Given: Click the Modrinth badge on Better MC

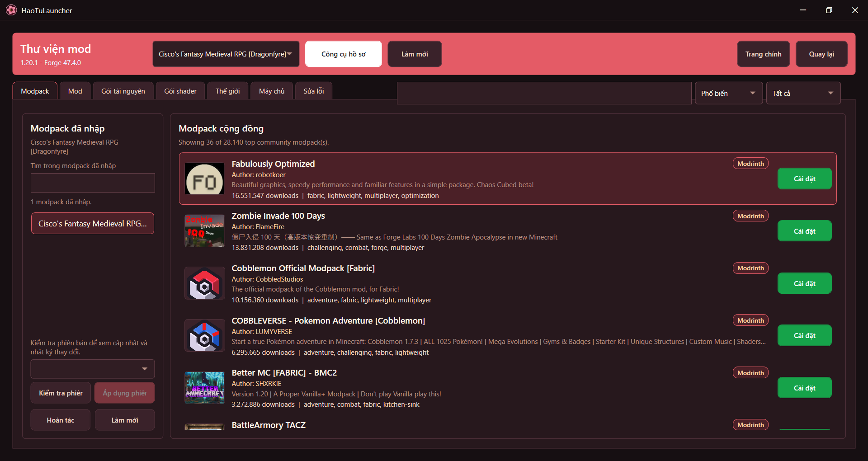Looking at the screenshot, I should pyautogui.click(x=750, y=373).
